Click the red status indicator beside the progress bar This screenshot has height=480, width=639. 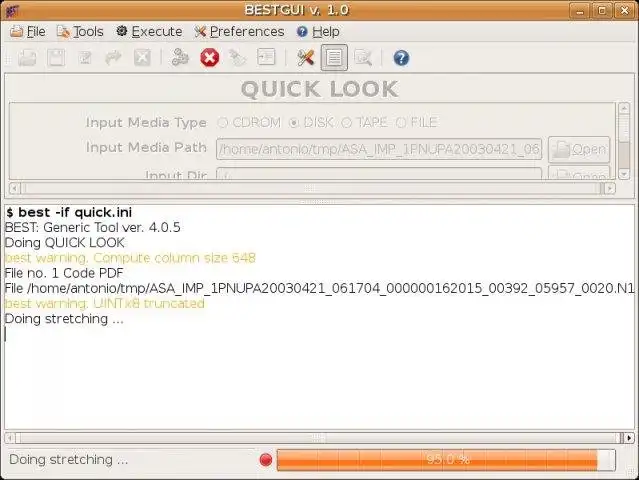[x=266, y=460]
